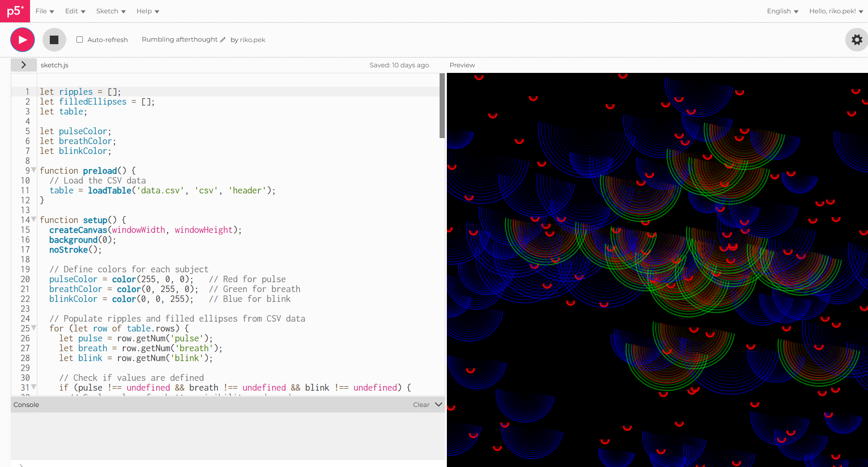This screenshot has width=868, height=467.
Task: Open the English language dropdown
Action: tap(783, 11)
